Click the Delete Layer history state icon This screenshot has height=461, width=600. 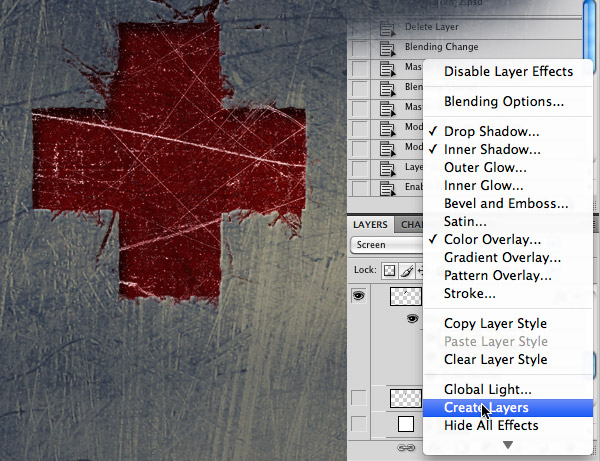click(387, 29)
